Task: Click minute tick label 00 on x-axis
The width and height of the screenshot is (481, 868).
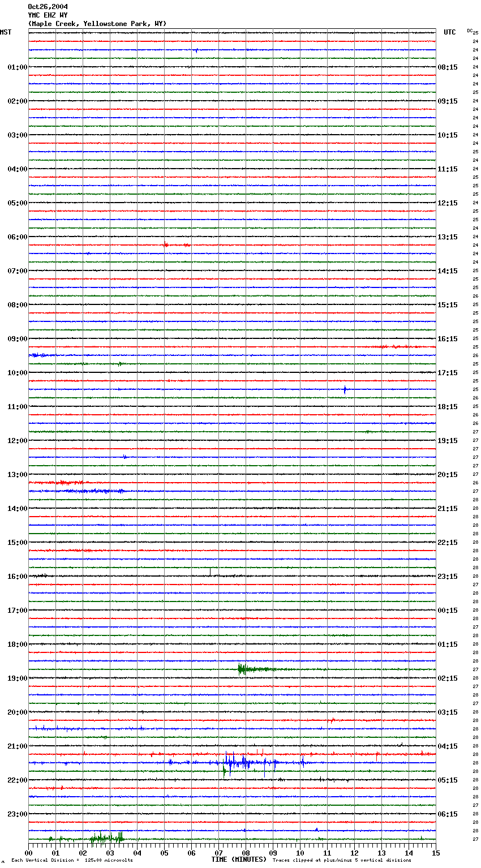Action: (x=29, y=853)
